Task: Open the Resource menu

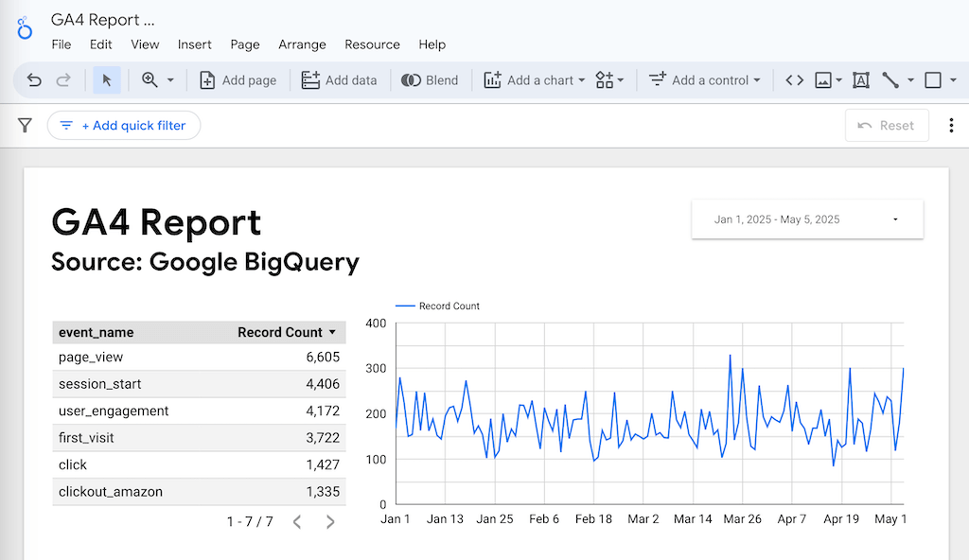Action: (372, 44)
